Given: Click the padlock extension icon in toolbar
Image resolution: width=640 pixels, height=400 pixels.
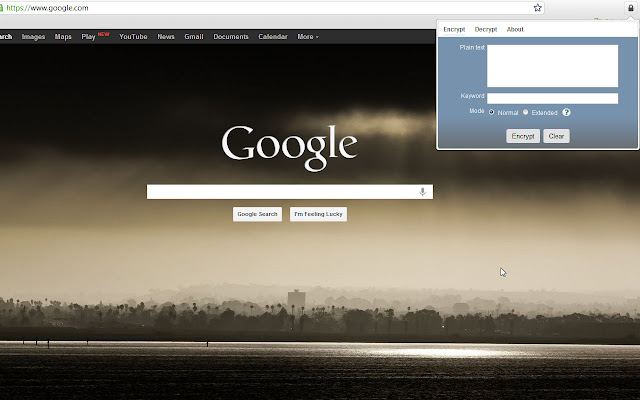Looking at the screenshot, I should point(631,8).
